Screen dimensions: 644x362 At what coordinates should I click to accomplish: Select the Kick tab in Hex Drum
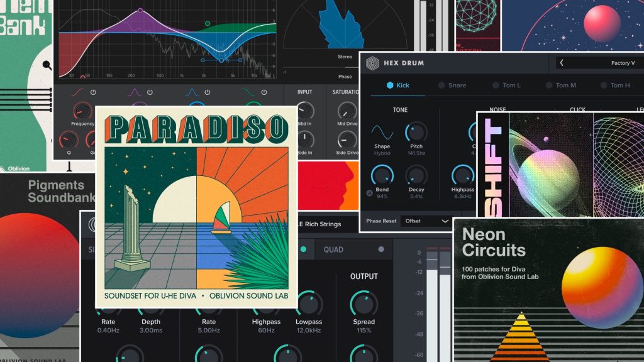pyautogui.click(x=397, y=85)
